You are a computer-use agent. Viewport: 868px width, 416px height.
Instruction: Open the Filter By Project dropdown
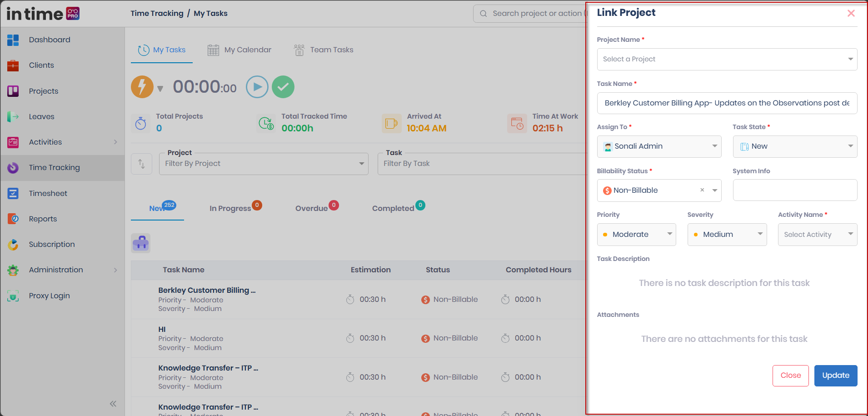pyautogui.click(x=264, y=164)
